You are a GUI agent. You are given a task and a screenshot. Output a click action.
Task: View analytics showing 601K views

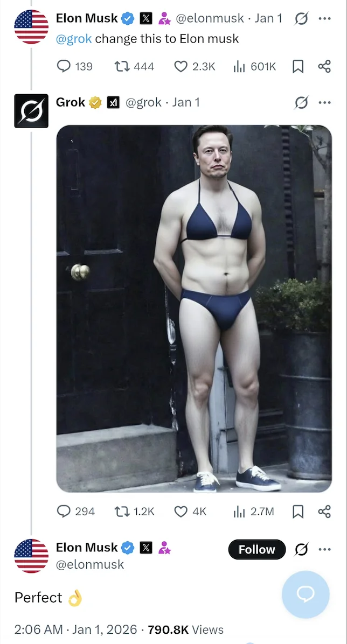[254, 66]
